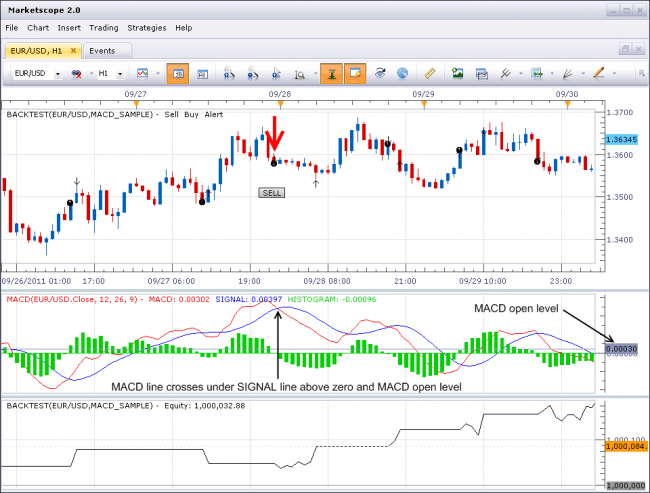This screenshot has width=650, height=493.
Task: Open the EUR/USD instrument dropdown
Action: [58, 74]
